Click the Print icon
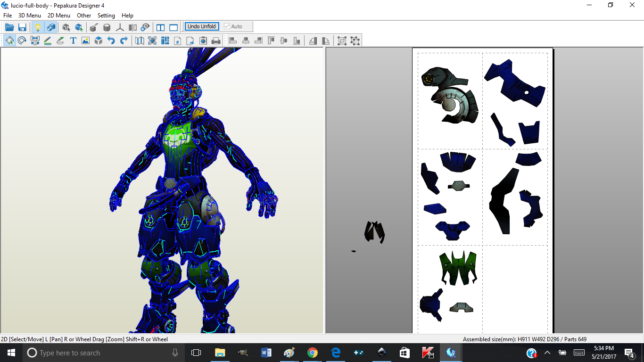This screenshot has width=644, height=362. pyautogui.click(x=216, y=41)
